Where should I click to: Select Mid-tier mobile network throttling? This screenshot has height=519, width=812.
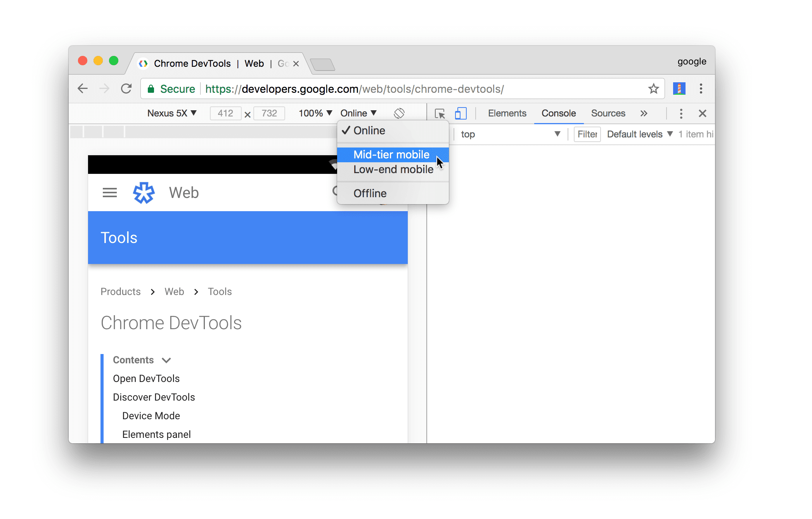(x=391, y=154)
